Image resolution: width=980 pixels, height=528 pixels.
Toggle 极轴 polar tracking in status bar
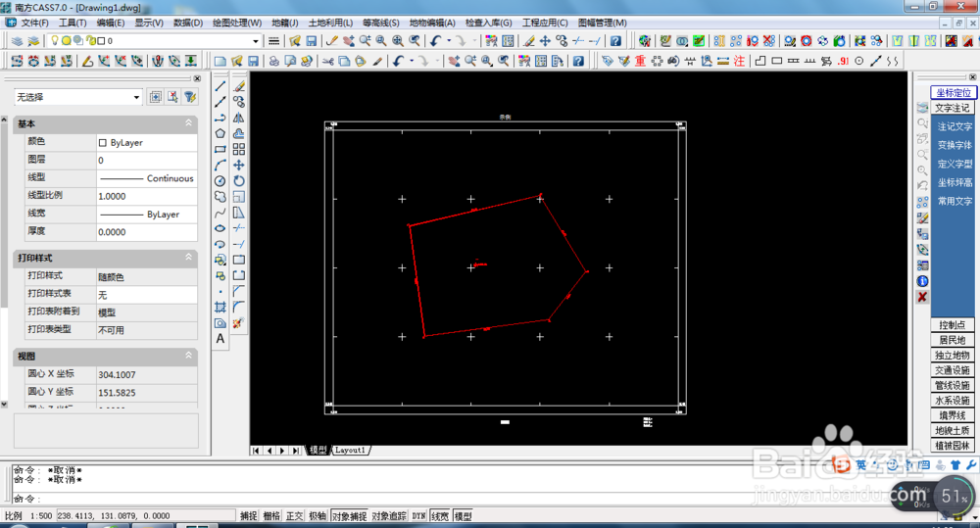(318, 516)
